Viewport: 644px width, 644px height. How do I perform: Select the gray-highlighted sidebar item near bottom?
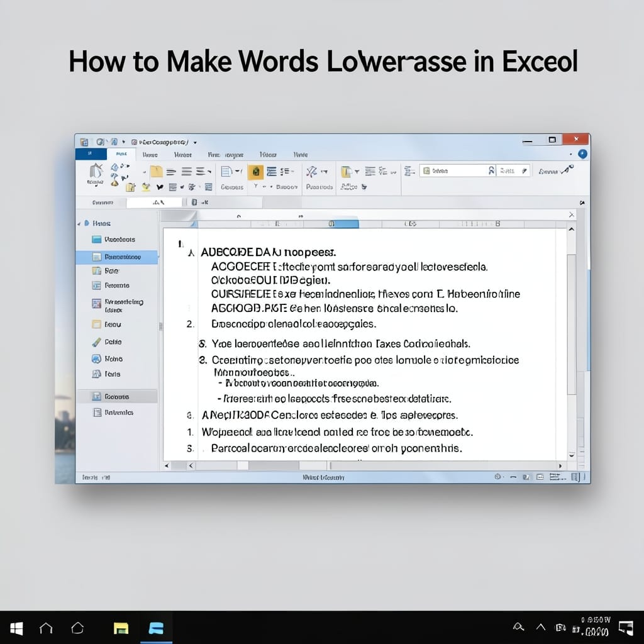[x=116, y=396]
